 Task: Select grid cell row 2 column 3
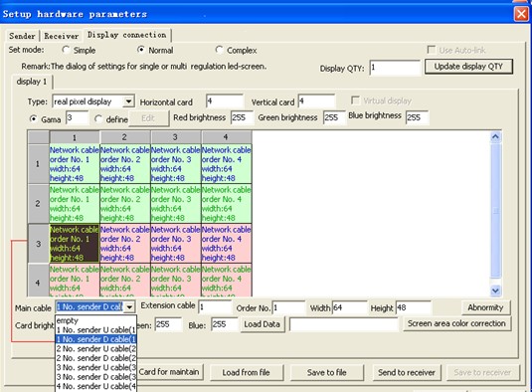coord(176,204)
